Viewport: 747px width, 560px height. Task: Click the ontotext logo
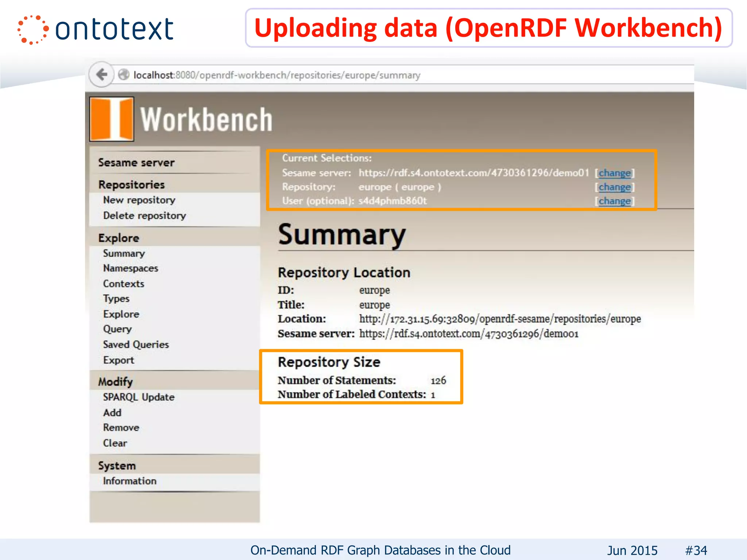(96, 30)
